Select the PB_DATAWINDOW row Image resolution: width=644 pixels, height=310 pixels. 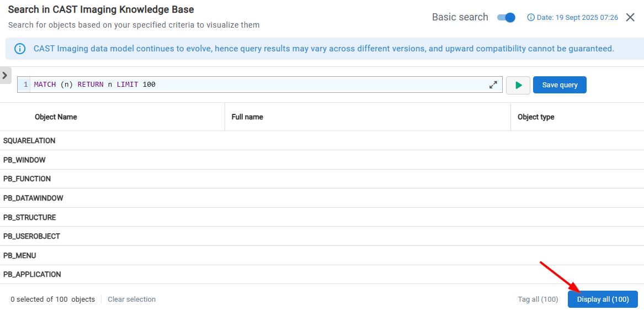click(x=33, y=198)
